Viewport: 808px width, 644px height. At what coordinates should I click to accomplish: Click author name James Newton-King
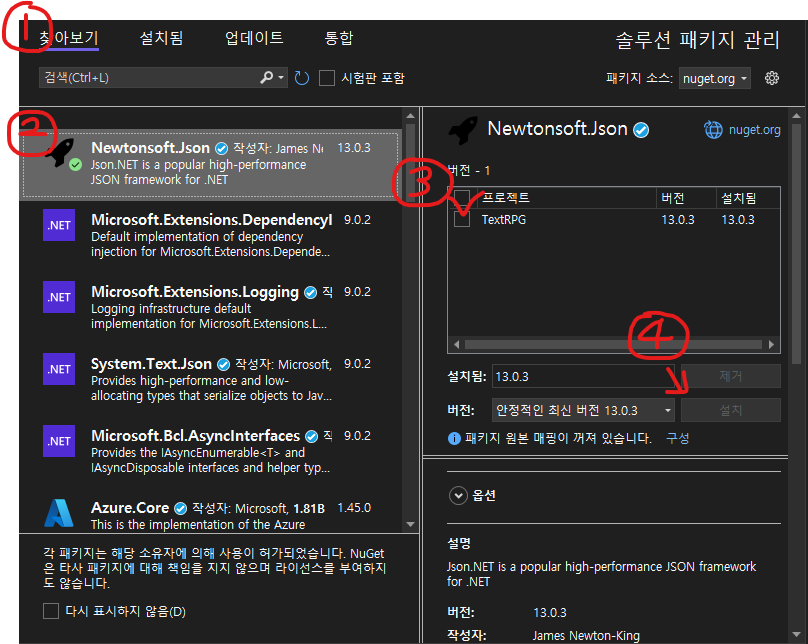[x=586, y=636]
